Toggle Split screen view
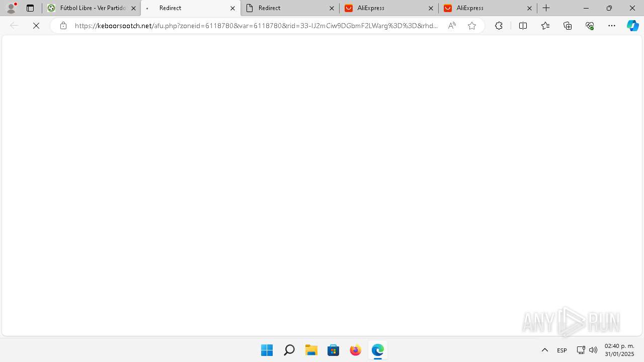The height and width of the screenshot is (362, 644). coord(523,26)
